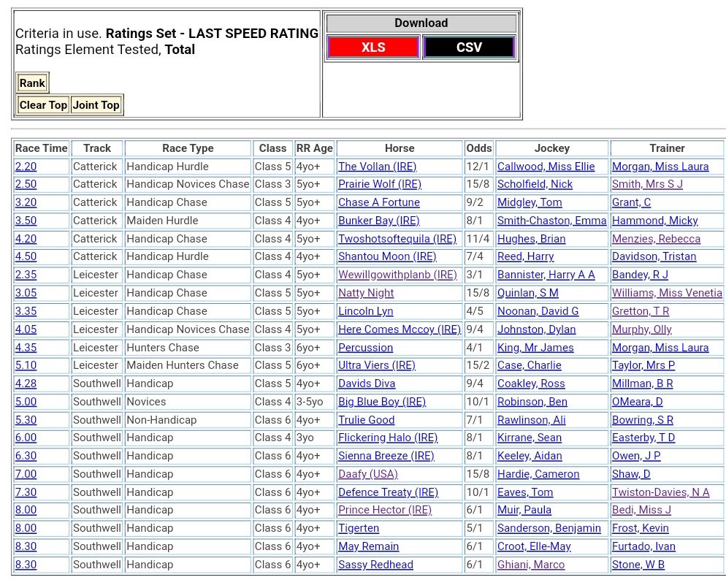
Task: View jockey Scholfield, Nick
Action: click(x=535, y=184)
